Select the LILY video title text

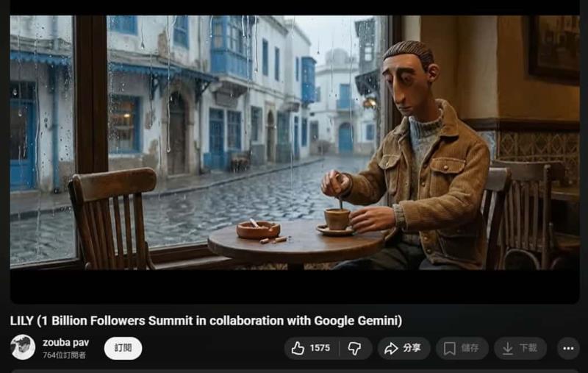206,321
